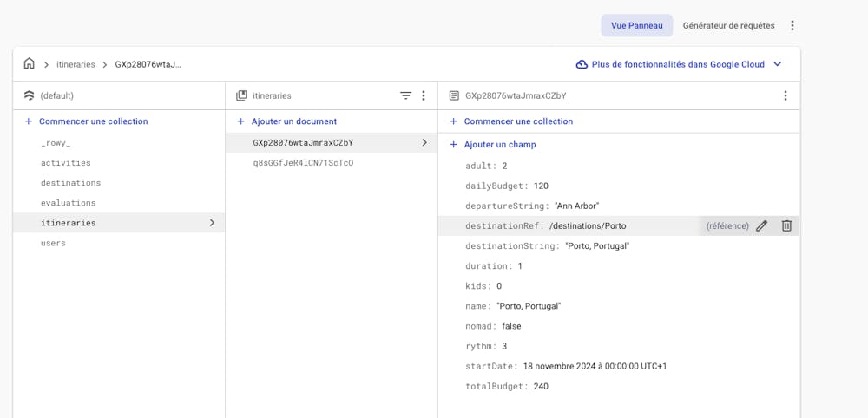Click Plus de fonctionnalités dans Google Cloud link
This screenshot has height=418, width=868.
(678, 64)
